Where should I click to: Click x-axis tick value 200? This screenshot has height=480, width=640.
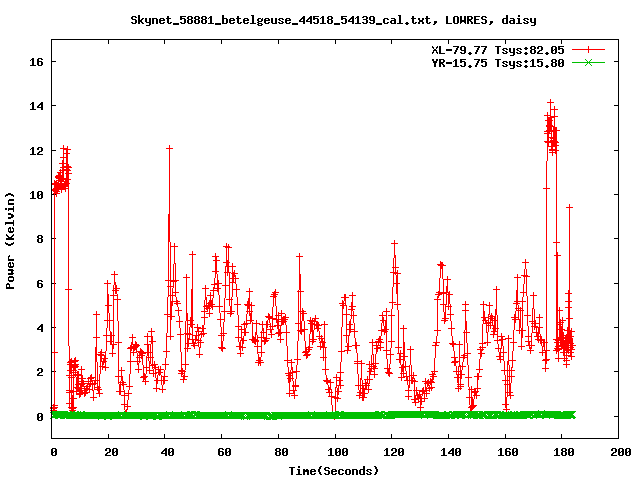click(x=621, y=452)
